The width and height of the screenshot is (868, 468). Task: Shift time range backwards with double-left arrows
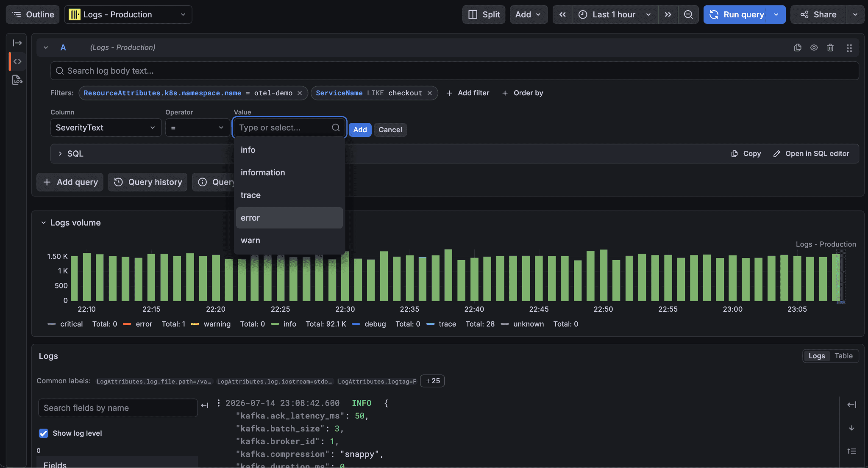pyautogui.click(x=562, y=14)
